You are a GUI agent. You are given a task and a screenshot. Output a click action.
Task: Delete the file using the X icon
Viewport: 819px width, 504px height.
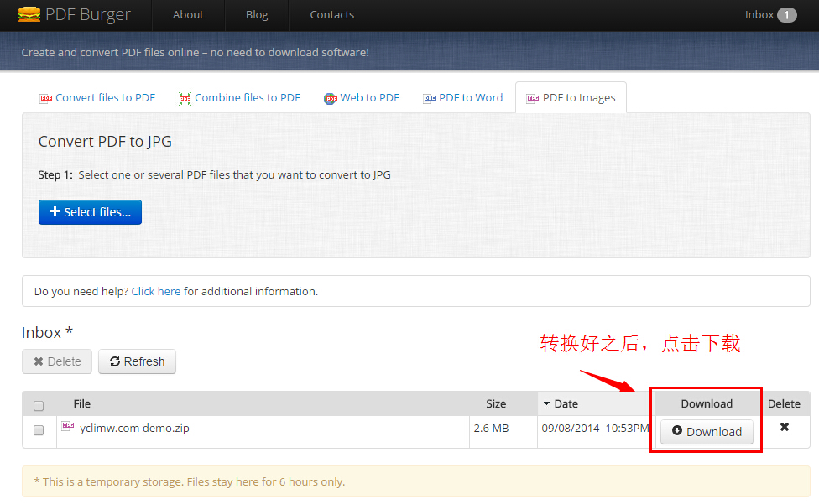tap(785, 427)
